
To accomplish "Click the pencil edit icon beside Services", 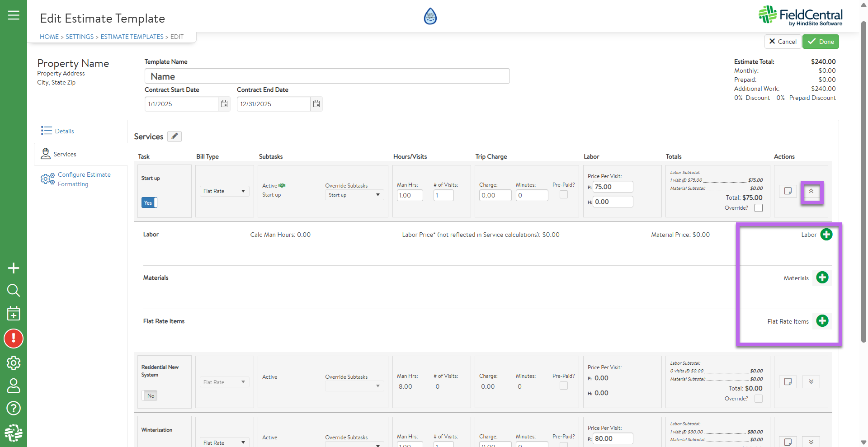I will click(175, 136).
